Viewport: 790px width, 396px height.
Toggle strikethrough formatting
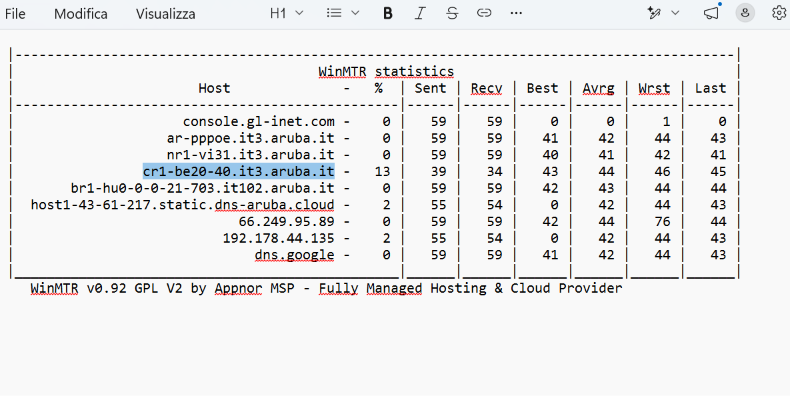452,13
